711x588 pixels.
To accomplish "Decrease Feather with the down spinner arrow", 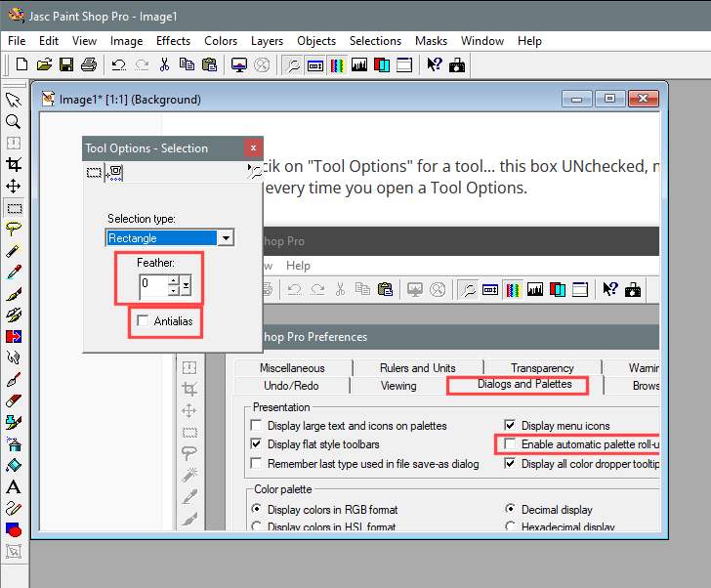I will click(174, 291).
